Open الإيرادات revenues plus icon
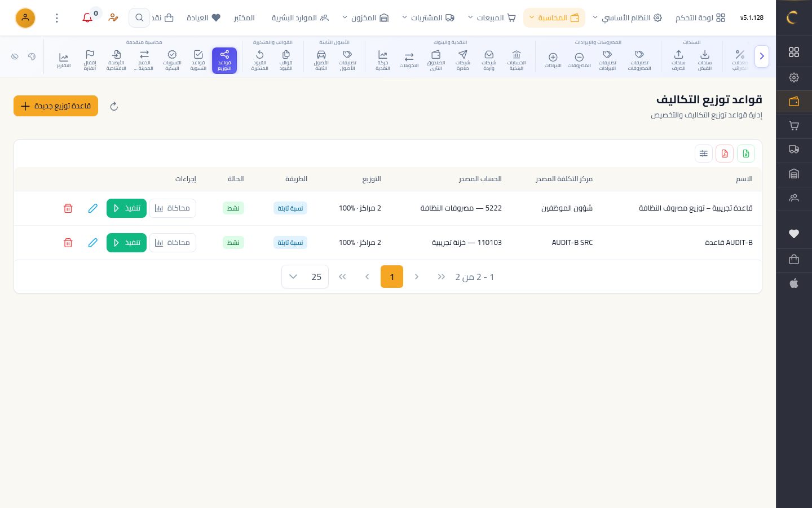 pyautogui.click(x=553, y=60)
